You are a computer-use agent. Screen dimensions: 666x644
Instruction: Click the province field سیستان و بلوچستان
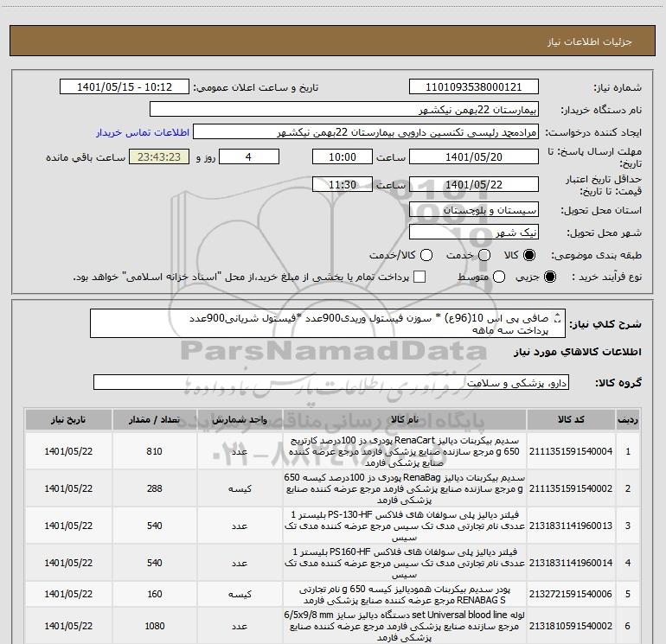click(474, 210)
